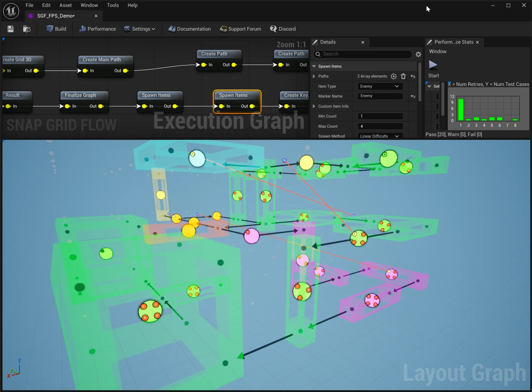Add a Paths array element with plus icon
532x392 pixels.
(393, 76)
